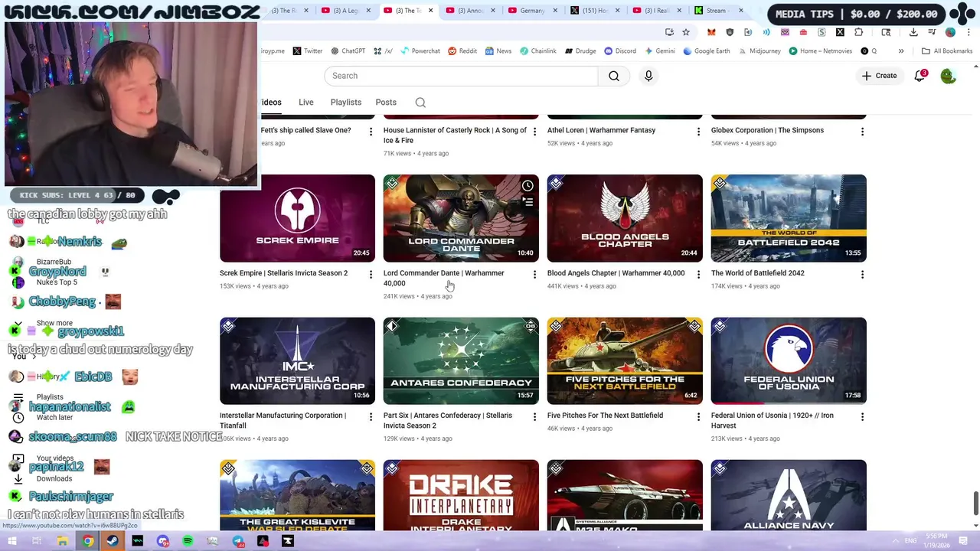Open Screk Empire | Stellaris Invicta Season 2 title
This screenshot has width=980, height=551.
tap(283, 273)
